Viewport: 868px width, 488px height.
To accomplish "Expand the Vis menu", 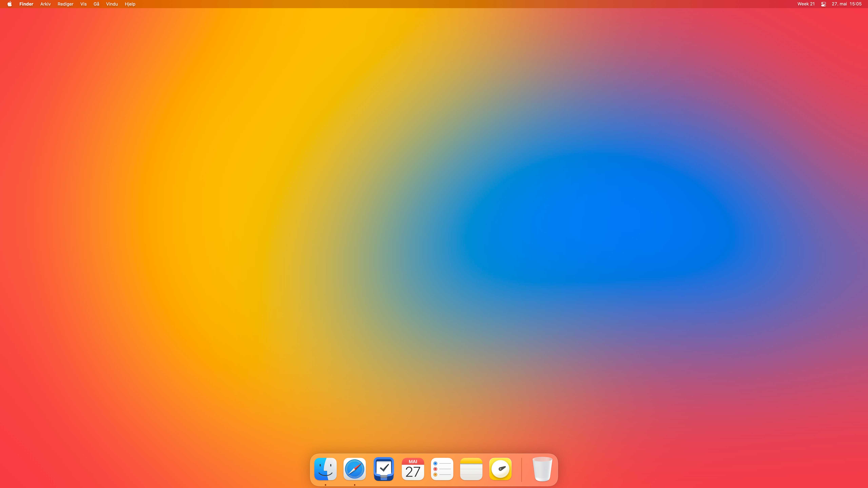I will (x=84, y=4).
